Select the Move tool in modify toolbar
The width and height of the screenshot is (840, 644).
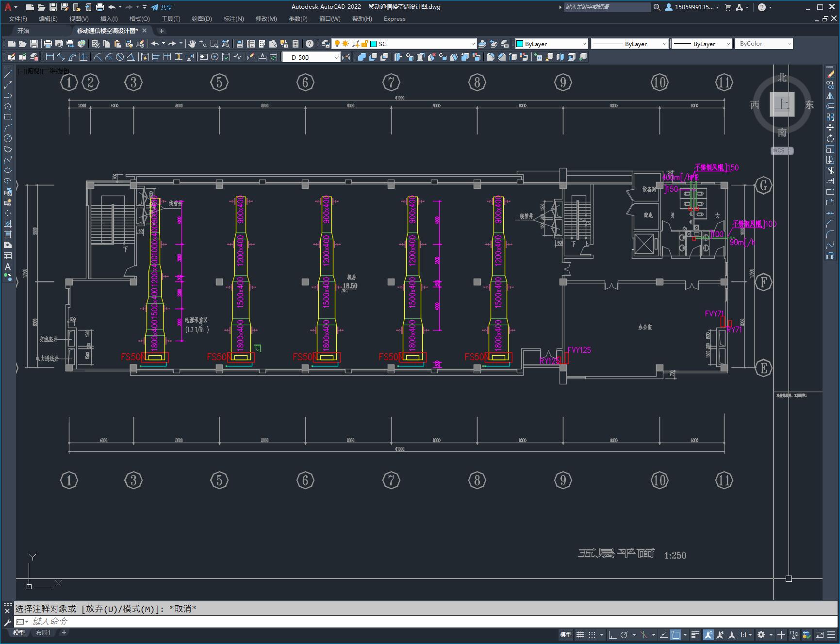click(x=830, y=128)
